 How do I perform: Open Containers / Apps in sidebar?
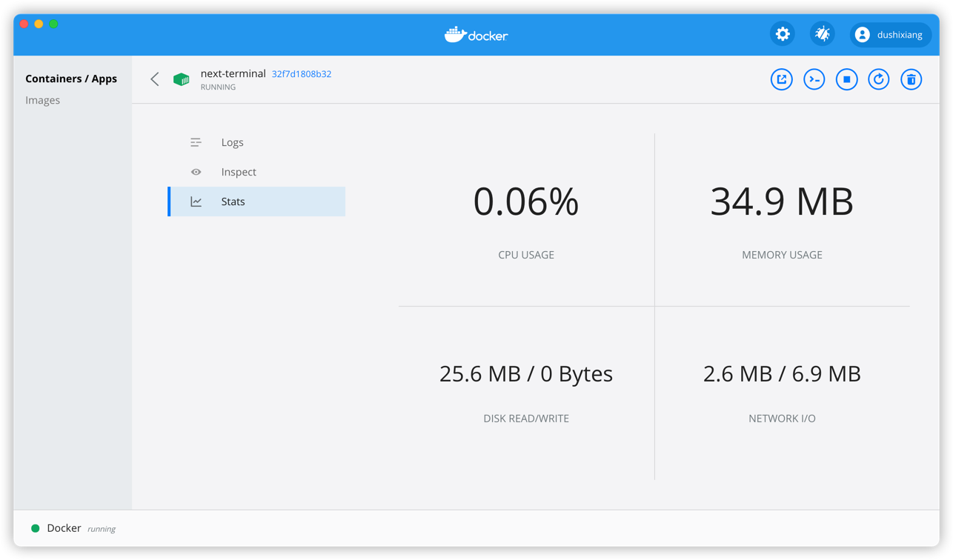[71, 79]
